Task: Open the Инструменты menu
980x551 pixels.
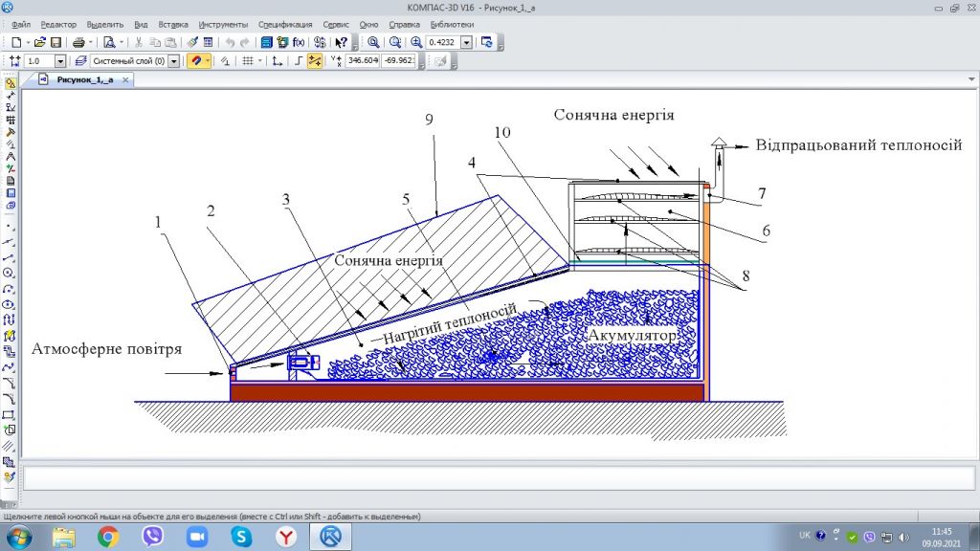Action: [x=223, y=24]
